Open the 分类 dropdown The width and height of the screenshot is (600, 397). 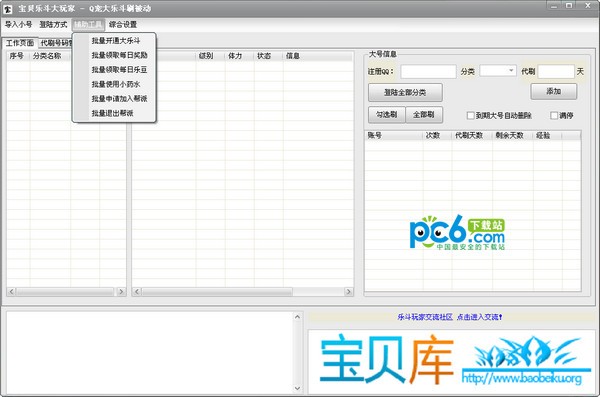point(498,70)
